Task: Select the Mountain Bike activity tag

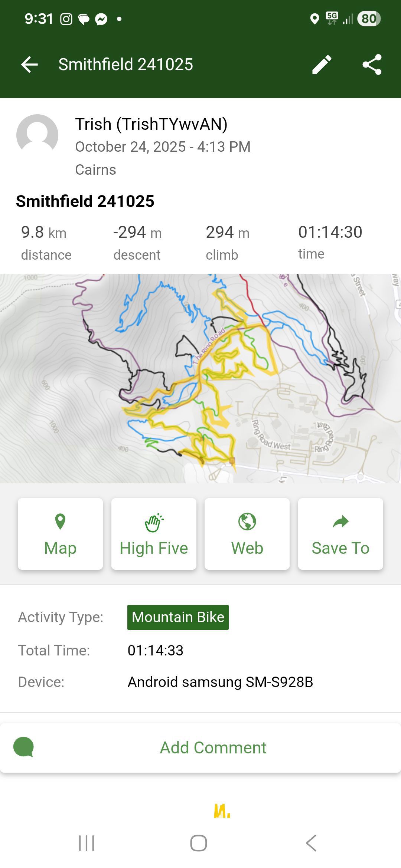Action: [x=178, y=617]
